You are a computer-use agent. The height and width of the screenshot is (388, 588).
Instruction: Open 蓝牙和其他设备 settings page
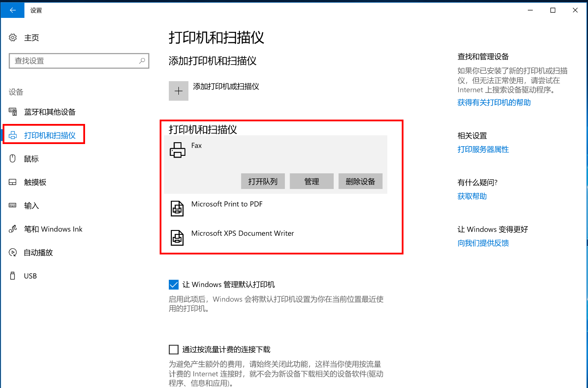click(x=50, y=112)
